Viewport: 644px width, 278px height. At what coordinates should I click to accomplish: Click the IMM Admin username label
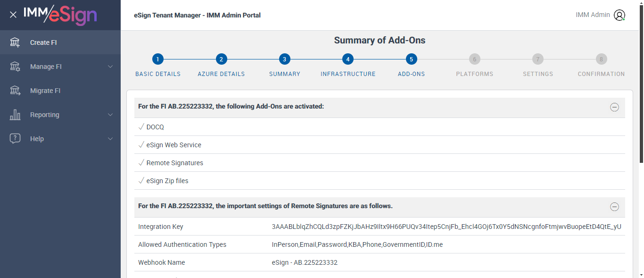point(593,15)
